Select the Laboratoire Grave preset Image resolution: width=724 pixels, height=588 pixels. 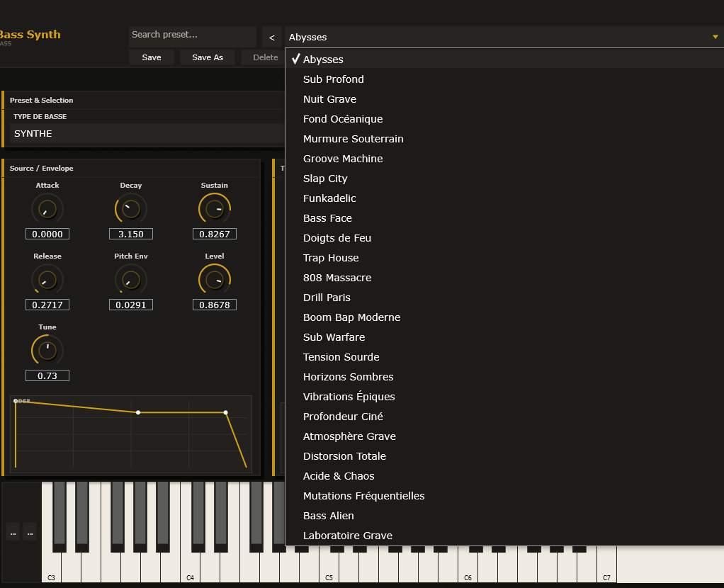(347, 536)
